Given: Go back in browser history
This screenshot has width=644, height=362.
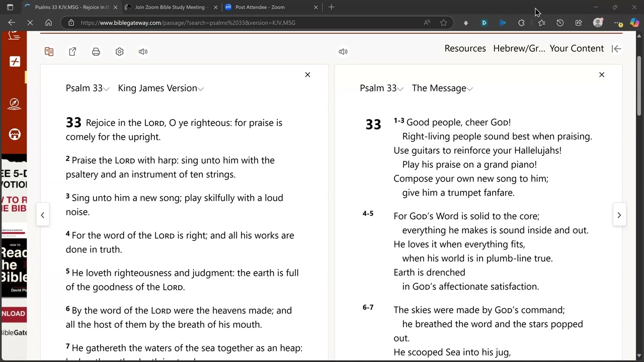Looking at the screenshot, I should tap(12, 23).
